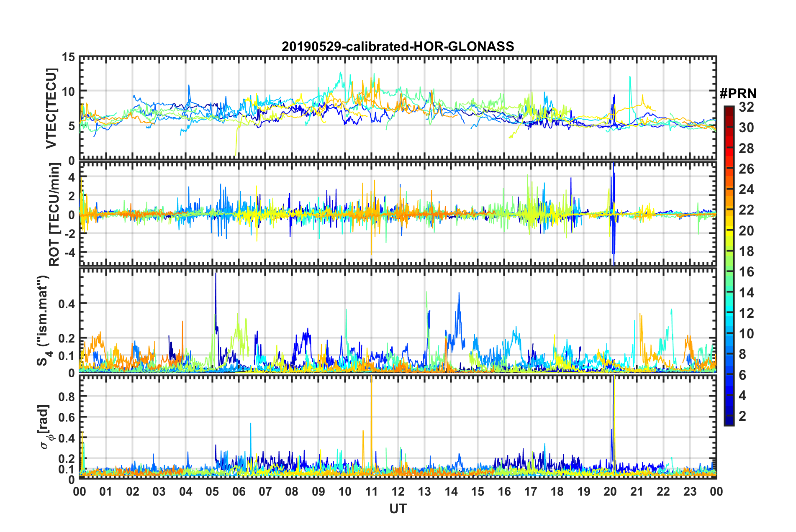
Task: Click the title "20190529-calibrated-HOR-GLONASS"
Action: (398, 46)
